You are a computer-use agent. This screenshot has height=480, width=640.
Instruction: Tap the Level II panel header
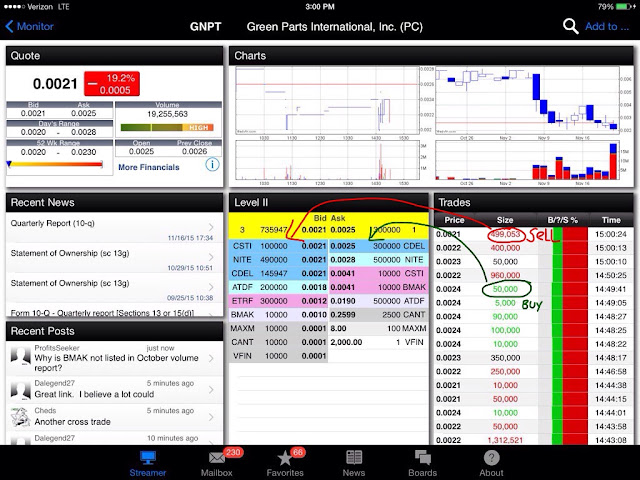click(x=329, y=203)
